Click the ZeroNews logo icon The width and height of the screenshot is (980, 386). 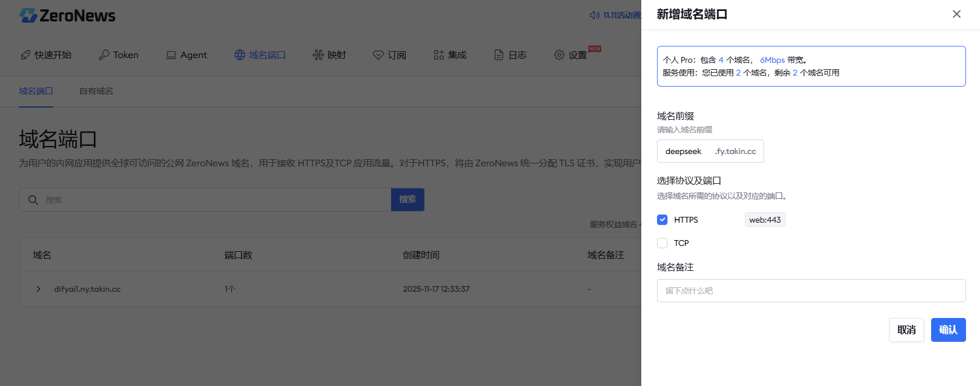(29, 16)
